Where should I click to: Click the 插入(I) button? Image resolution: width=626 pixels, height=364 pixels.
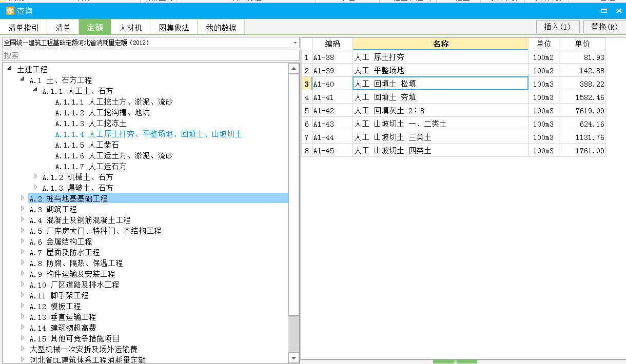click(x=558, y=27)
